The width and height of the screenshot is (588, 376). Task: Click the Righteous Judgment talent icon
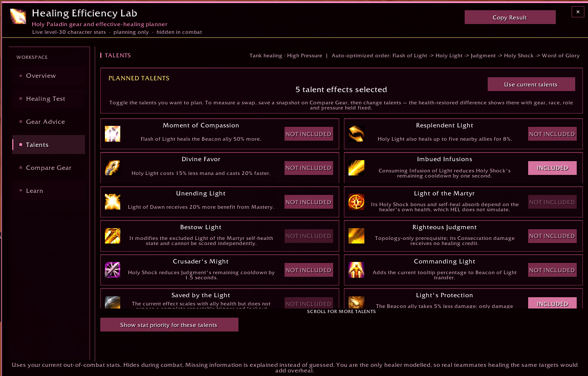(356, 236)
